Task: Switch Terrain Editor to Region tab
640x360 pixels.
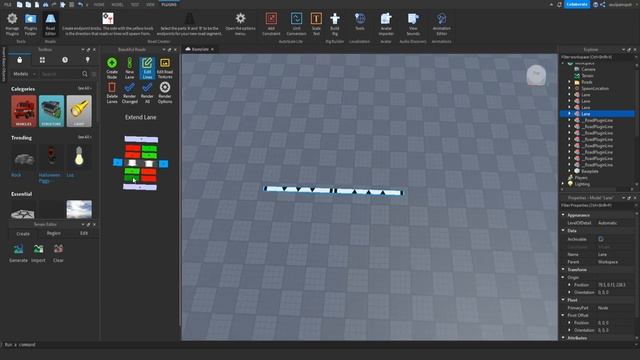Action: [x=53, y=233]
